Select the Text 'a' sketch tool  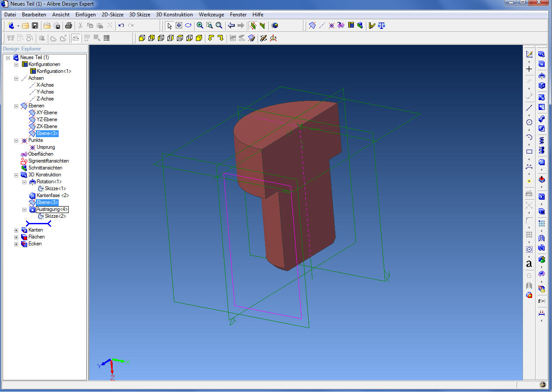529,263
